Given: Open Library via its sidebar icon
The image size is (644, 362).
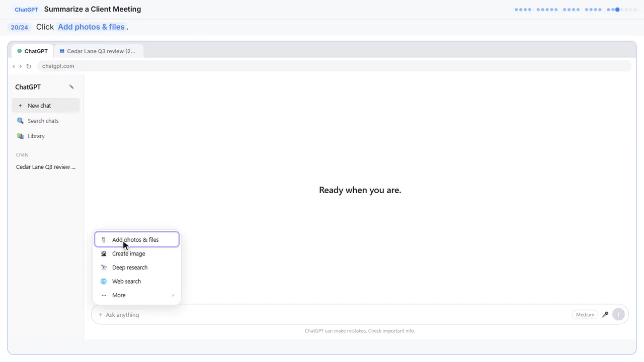Looking at the screenshot, I should click(x=20, y=136).
